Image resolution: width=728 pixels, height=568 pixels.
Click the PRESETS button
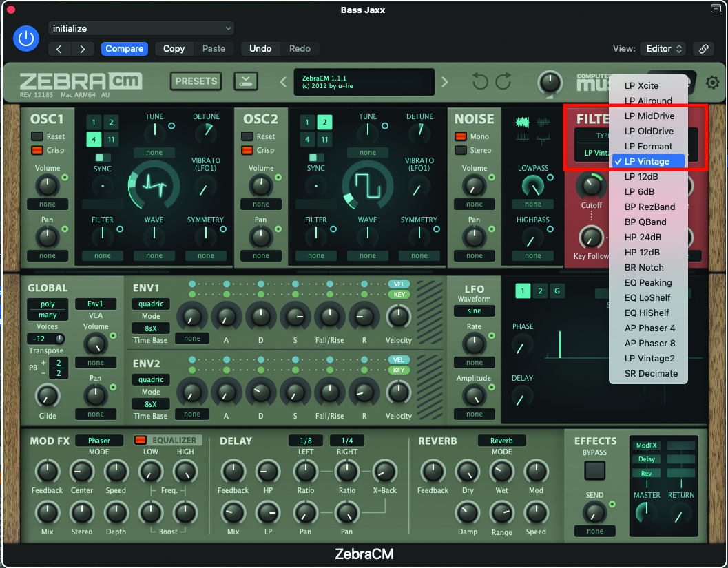click(196, 81)
